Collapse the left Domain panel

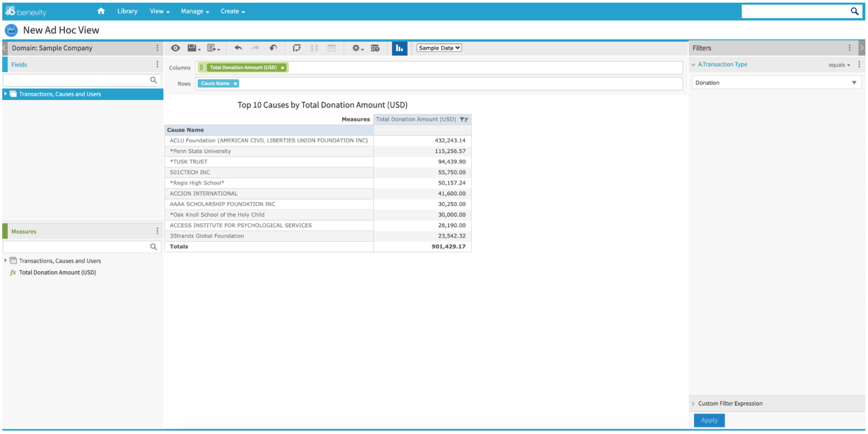[x=5, y=48]
